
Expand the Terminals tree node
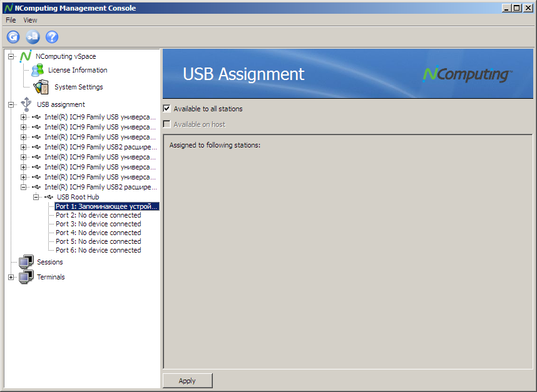(11, 277)
